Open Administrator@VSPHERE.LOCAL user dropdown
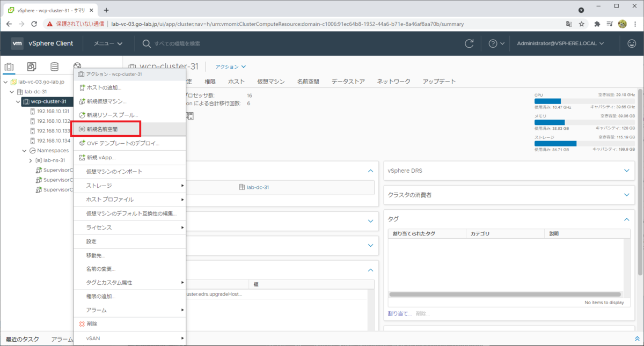 (560, 43)
